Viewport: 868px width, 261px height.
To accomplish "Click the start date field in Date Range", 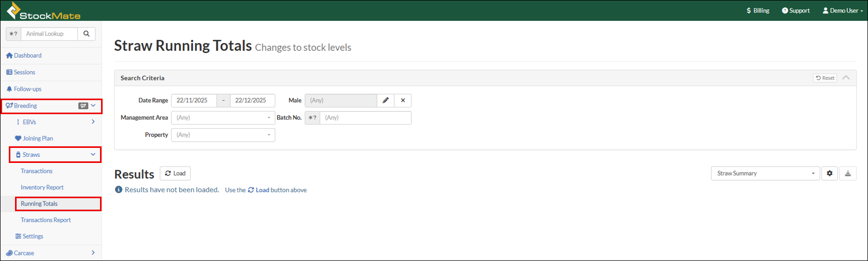I will [194, 101].
